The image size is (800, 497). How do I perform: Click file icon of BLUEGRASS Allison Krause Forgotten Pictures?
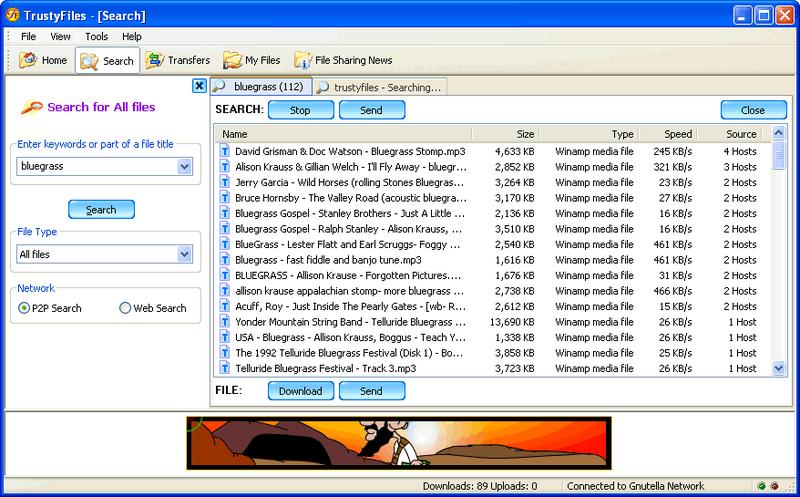[x=224, y=275]
